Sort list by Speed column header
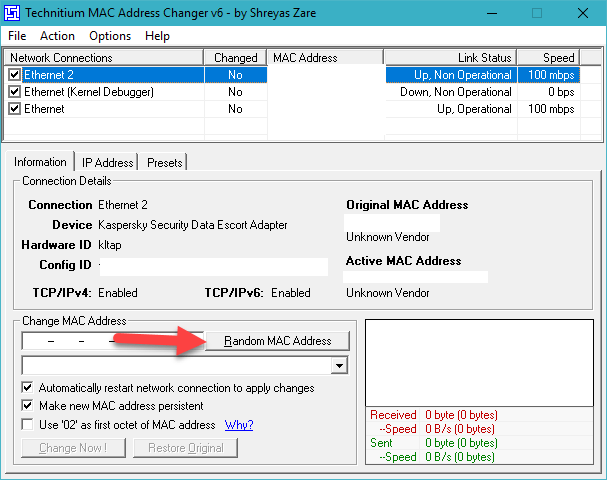 click(x=558, y=58)
